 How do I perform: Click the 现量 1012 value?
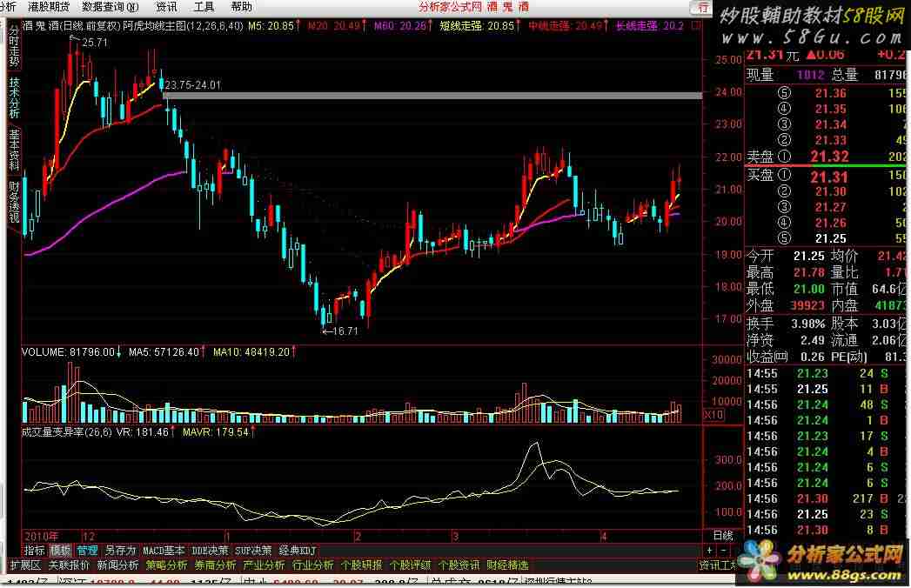pyautogui.click(x=810, y=75)
